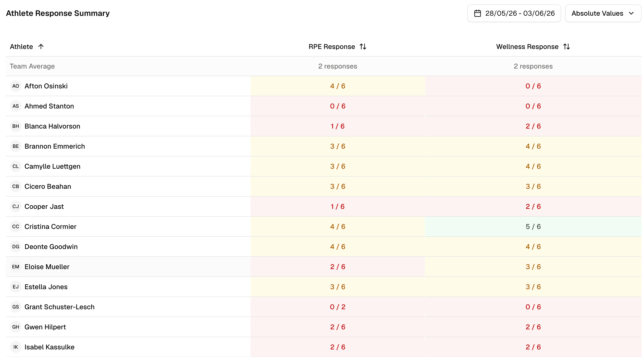Click the AS avatar for Ahmed Stanton

tap(16, 106)
